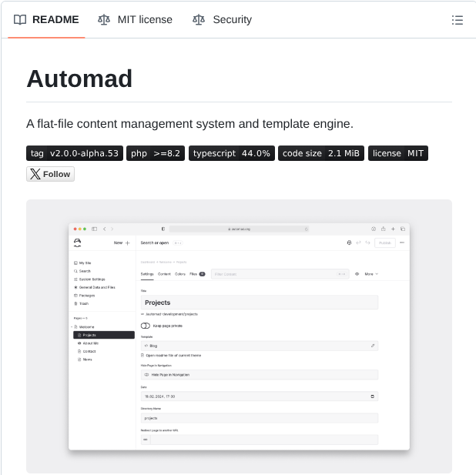
Task: Click the Projects title input field
Action: (259, 303)
